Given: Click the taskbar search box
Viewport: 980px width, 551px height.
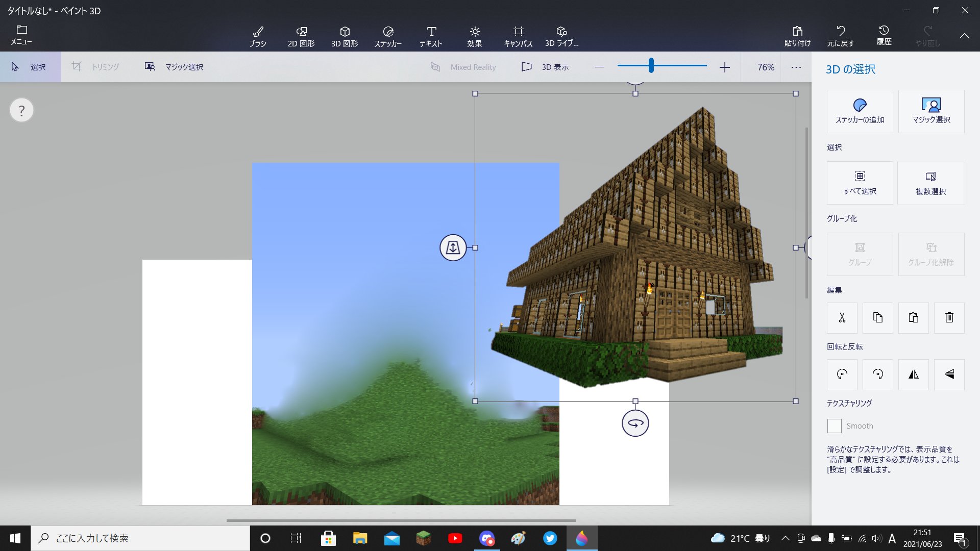Looking at the screenshot, I should [140, 538].
